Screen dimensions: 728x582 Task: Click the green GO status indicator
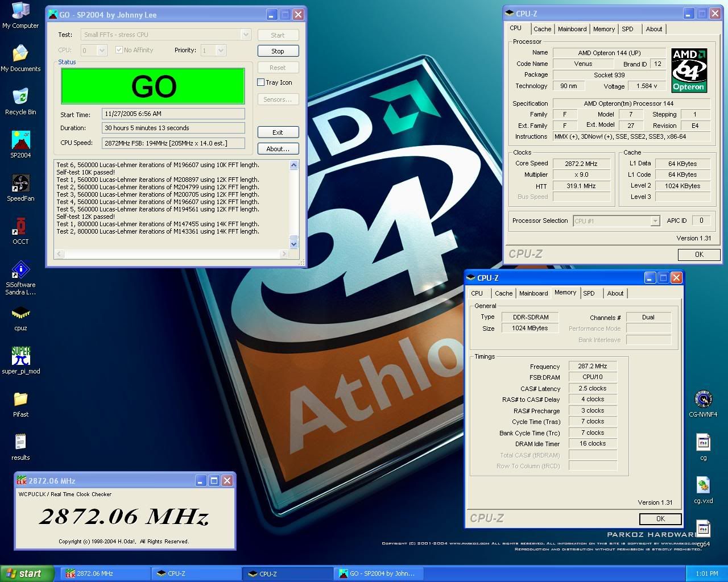(x=153, y=86)
